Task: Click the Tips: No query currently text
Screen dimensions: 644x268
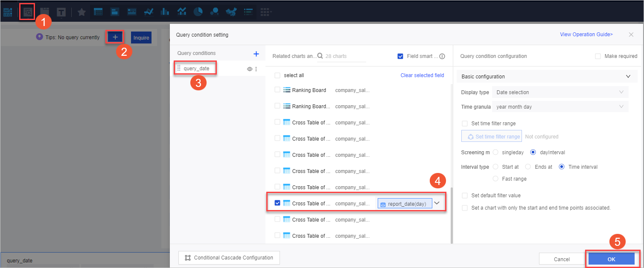Action: click(x=73, y=37)
